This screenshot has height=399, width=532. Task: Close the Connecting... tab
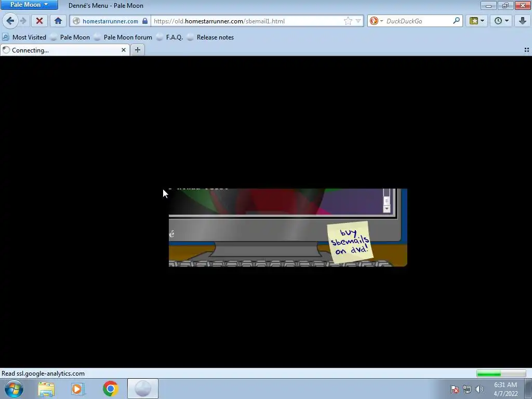(x=124, y=50)
